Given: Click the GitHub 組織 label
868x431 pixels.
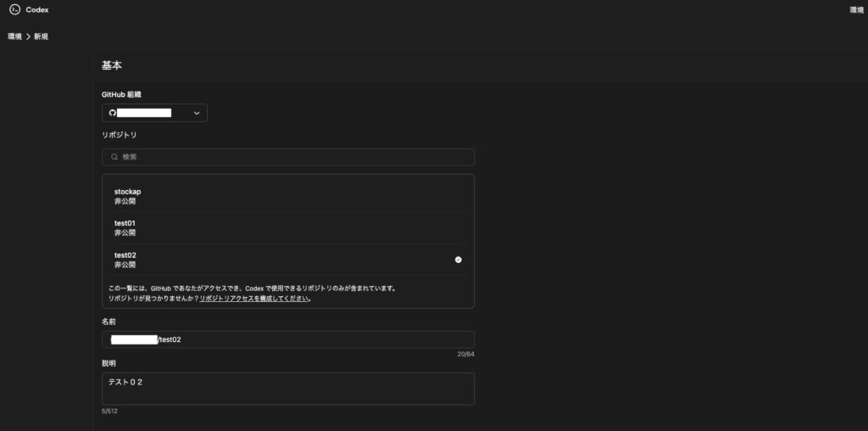Looking at the screenshot, I should pos(121,94).
